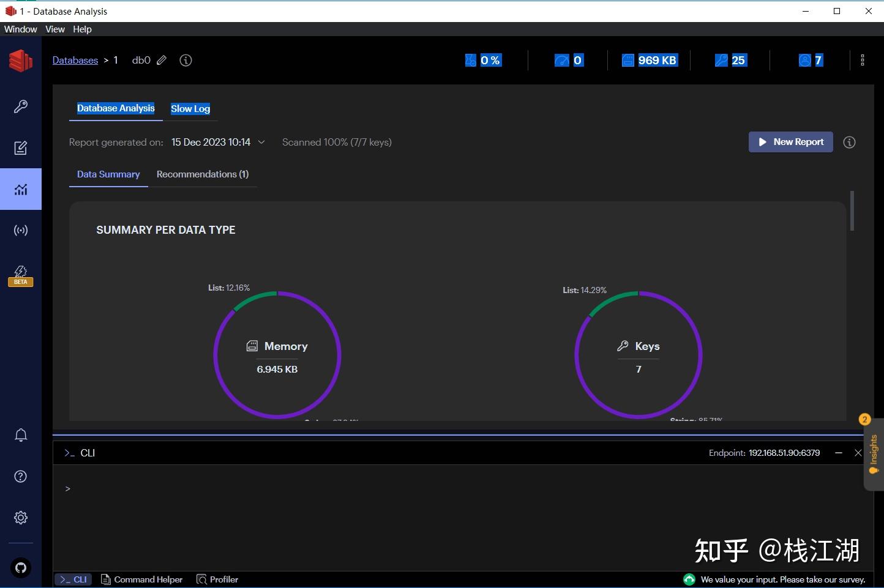This screenshot has height=588, width=884.
Task: Open the Triggers and Functions beta icon
Action: click(x=21, y=275)
